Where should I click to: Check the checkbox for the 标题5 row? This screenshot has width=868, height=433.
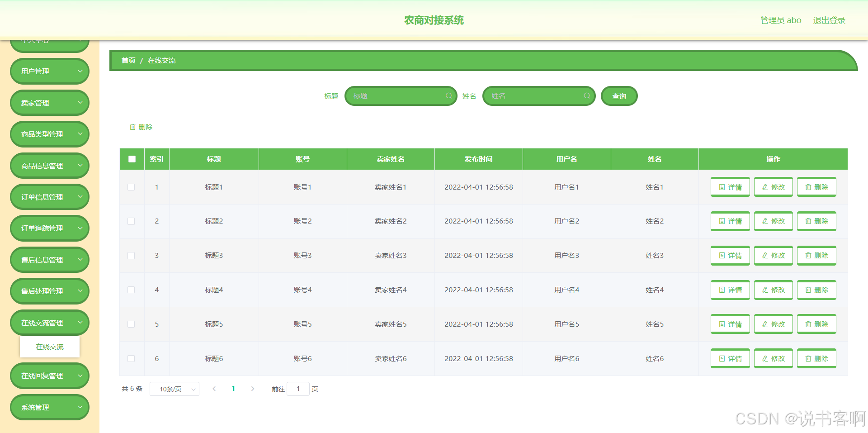(x=131, y=324)
